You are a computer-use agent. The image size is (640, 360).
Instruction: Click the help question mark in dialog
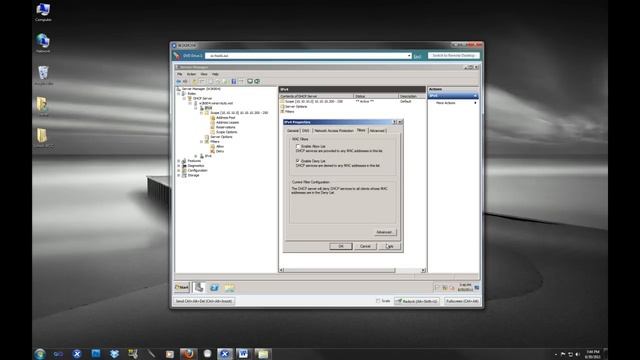point(395,122)
